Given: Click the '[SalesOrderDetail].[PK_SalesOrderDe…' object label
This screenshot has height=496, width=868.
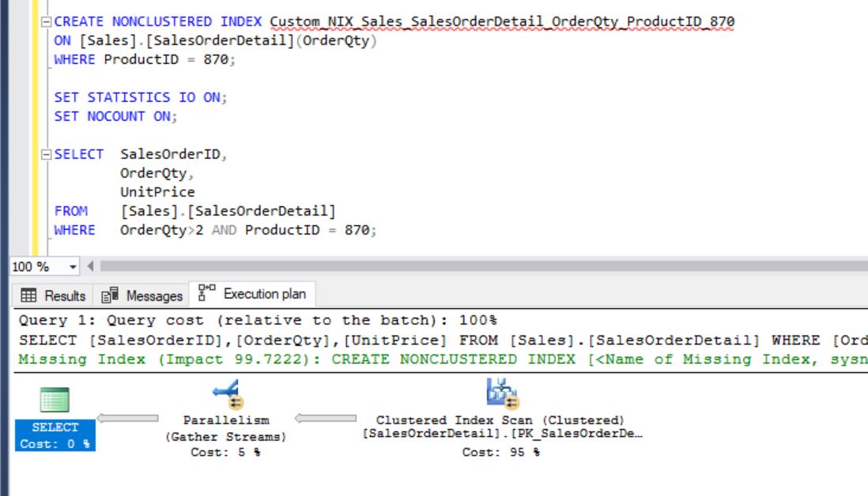Looking at the screenshot, I should coord(502,434).
